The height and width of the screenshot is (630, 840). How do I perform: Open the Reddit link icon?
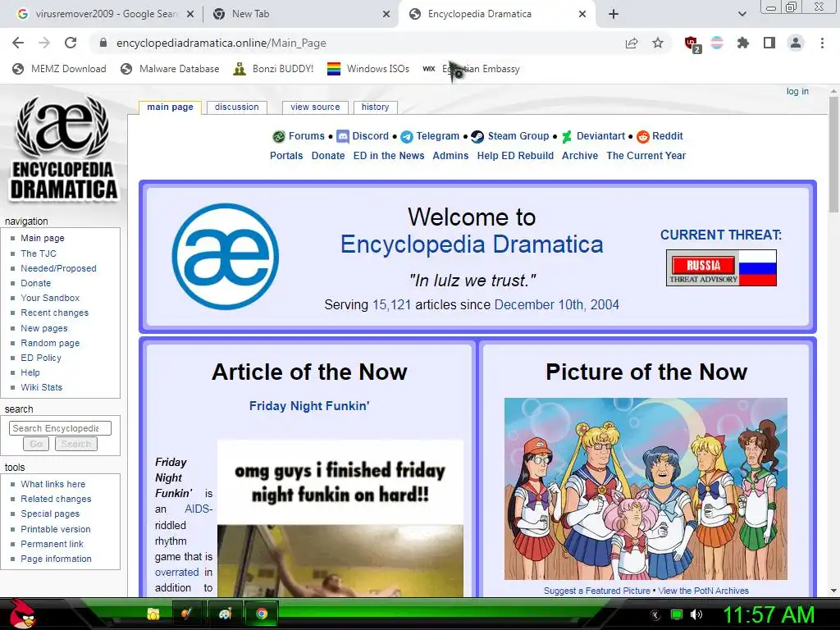click(x=643, y=137)
